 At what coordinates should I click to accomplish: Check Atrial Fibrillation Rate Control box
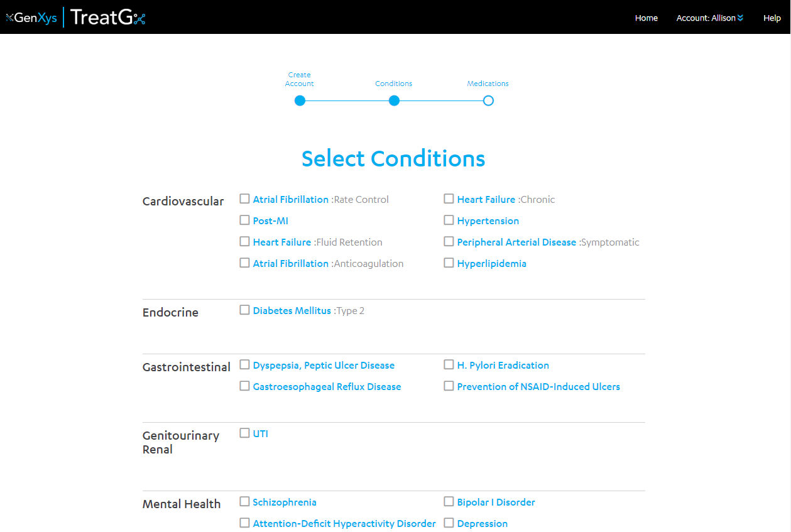(244, 199)
